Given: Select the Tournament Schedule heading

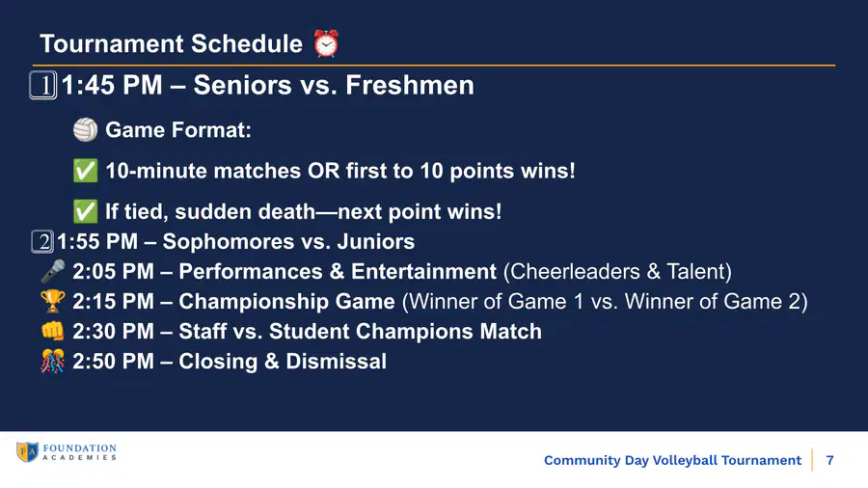Looking at the screenshot, I should point(171,43).
